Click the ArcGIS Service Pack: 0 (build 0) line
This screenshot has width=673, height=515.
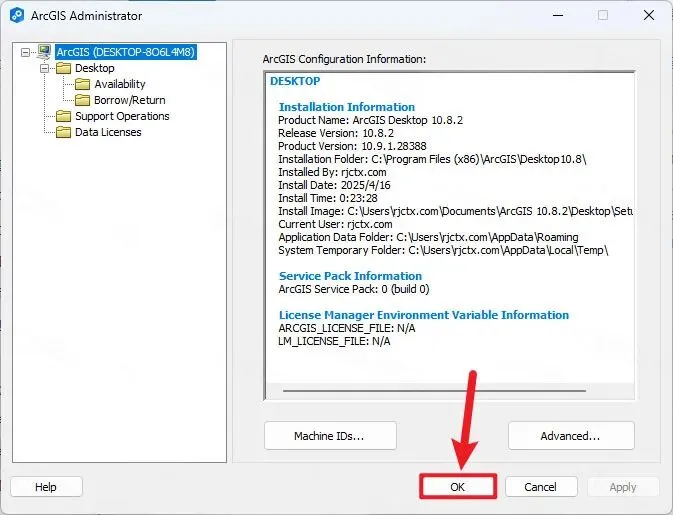(x=354, y=289)
